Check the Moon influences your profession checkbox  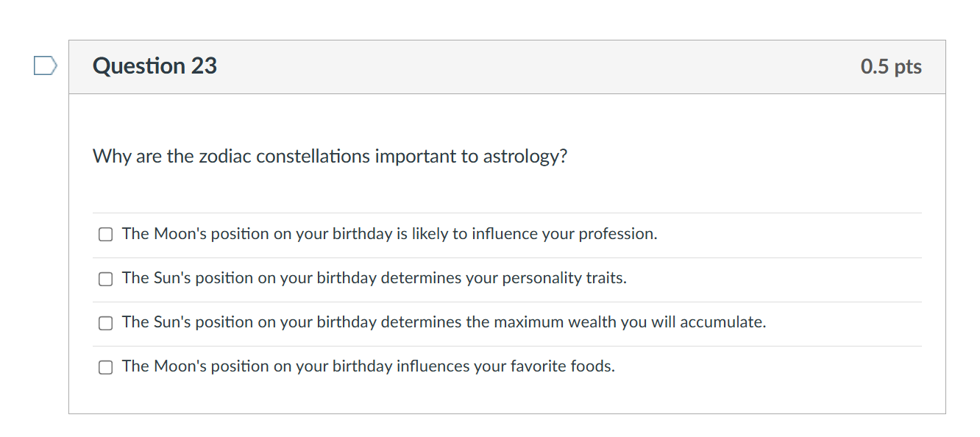point(106,235)
